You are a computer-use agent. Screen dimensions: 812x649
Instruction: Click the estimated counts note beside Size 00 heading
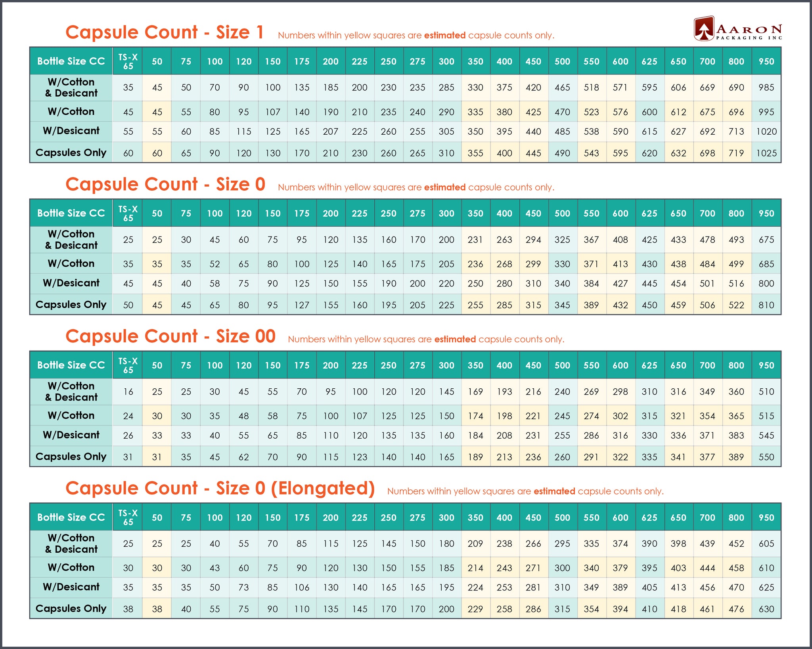click(x=426, y=339)
